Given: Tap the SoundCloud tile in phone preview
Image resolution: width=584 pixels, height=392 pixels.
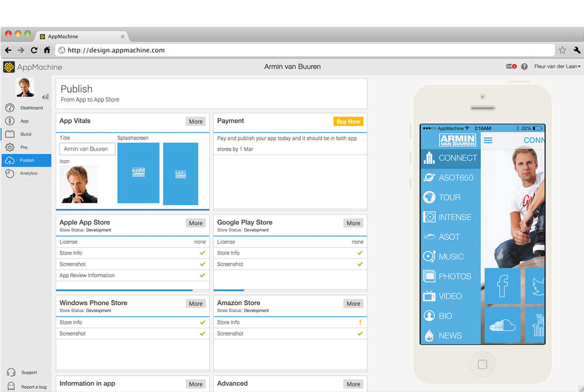Looking at the screenshot, I should pos(502,325).
